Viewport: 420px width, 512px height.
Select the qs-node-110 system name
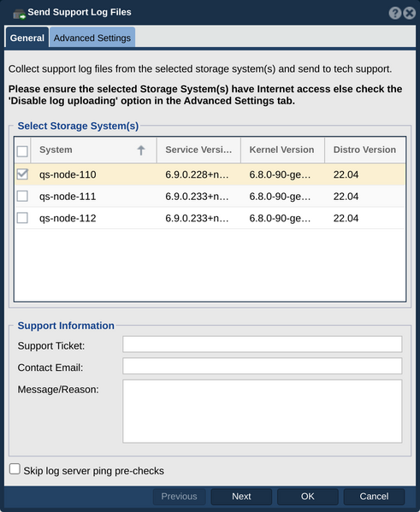pos(68,174)
